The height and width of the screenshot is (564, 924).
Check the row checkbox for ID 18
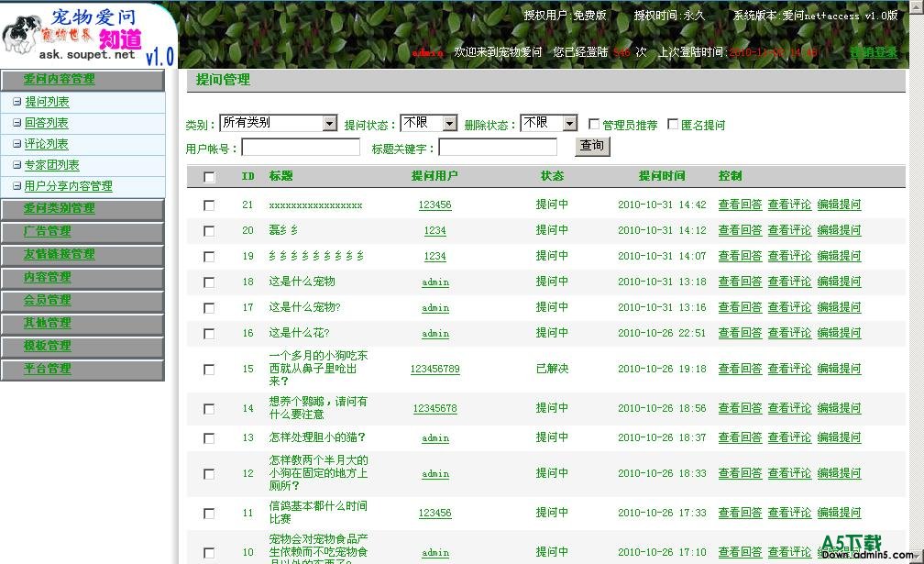click(209, 282)
